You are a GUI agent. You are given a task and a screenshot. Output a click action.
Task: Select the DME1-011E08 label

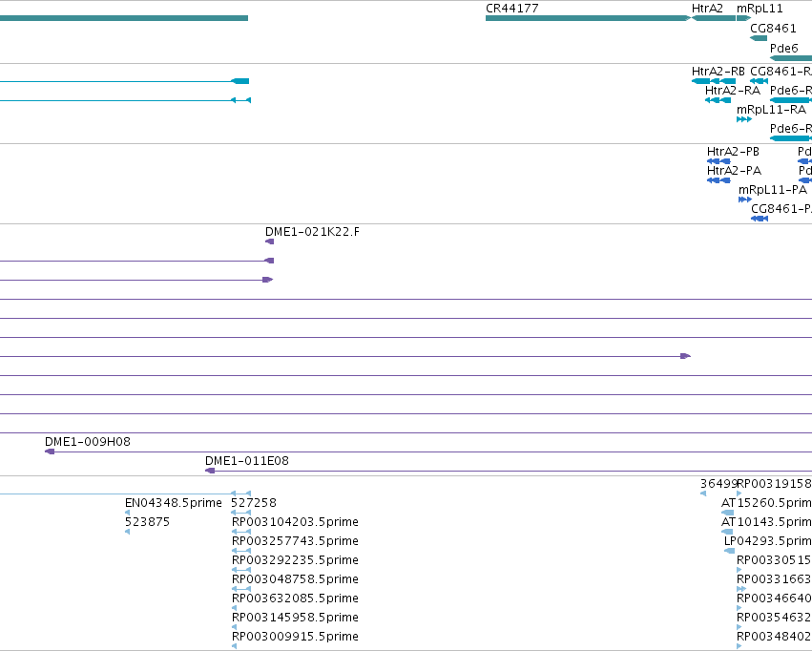(x=247, y=461)
